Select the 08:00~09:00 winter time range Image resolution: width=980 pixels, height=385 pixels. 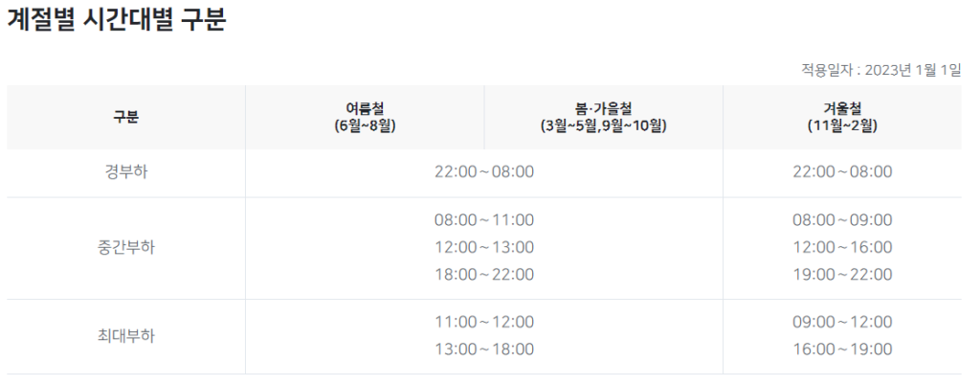[x=842, y=220]
